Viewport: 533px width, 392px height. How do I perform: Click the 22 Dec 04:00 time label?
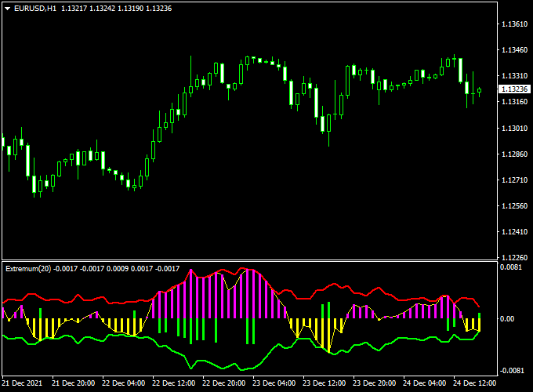pos(124,383)
